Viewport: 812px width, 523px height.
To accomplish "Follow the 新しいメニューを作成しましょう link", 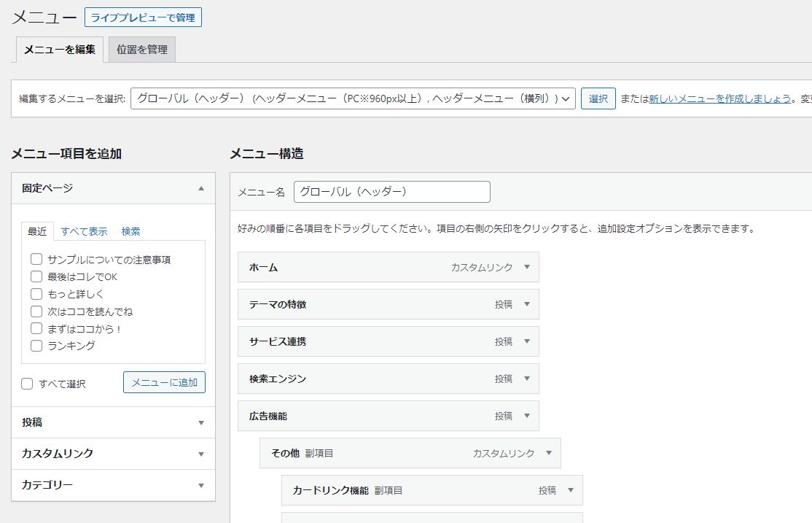I will [x=720, y=98].
